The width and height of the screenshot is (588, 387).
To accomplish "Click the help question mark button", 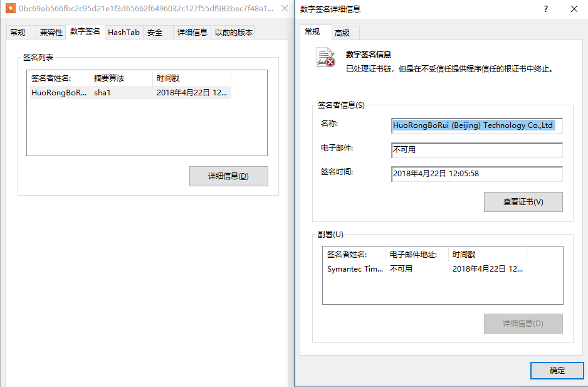I will click(545, 9).
